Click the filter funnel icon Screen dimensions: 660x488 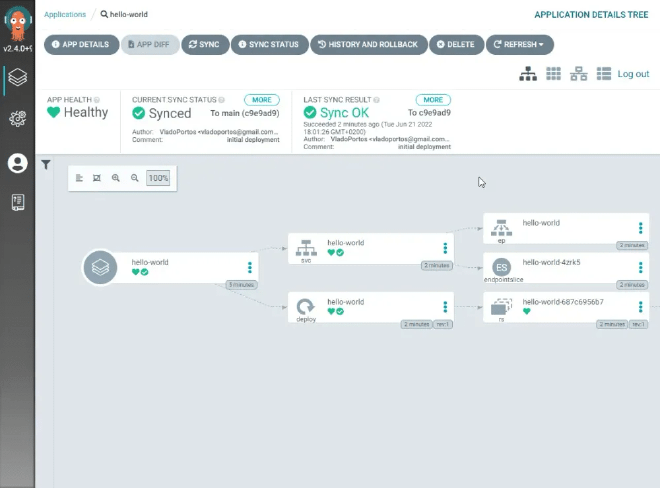point(46,165)
